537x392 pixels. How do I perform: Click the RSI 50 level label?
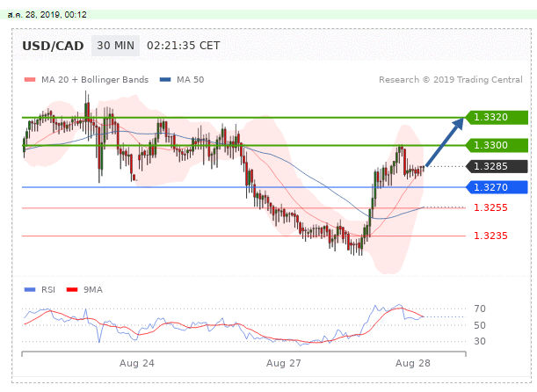point(480,325)
